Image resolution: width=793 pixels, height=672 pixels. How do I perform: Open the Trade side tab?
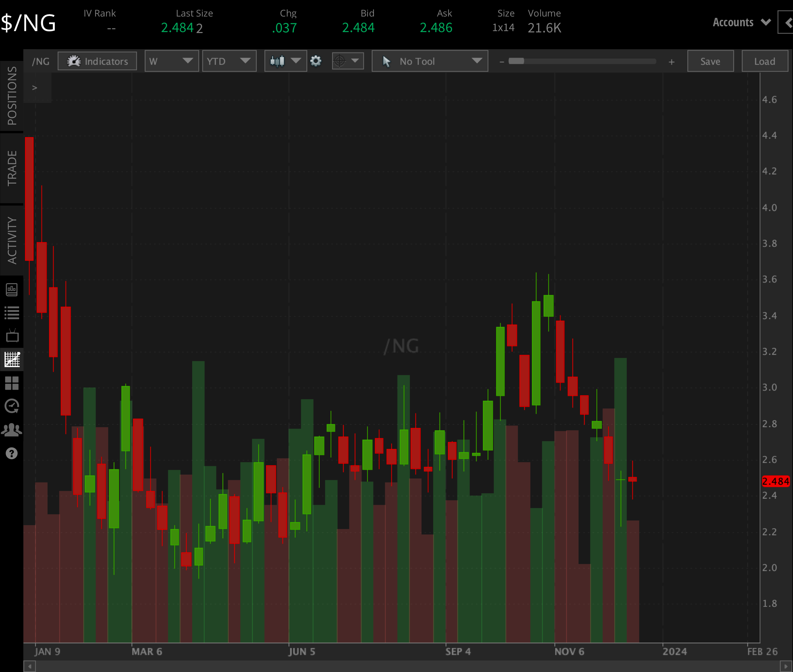point(12,168)
